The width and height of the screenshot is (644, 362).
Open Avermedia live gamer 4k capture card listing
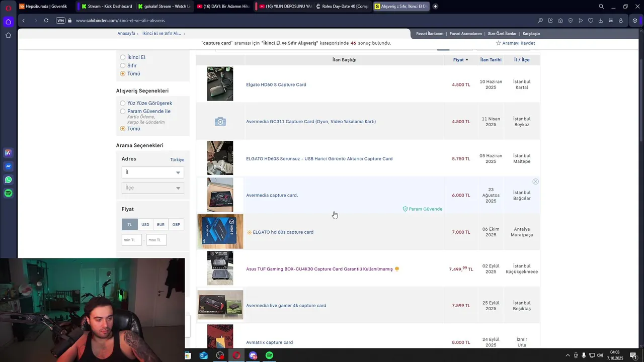click(x=286, y=306)
